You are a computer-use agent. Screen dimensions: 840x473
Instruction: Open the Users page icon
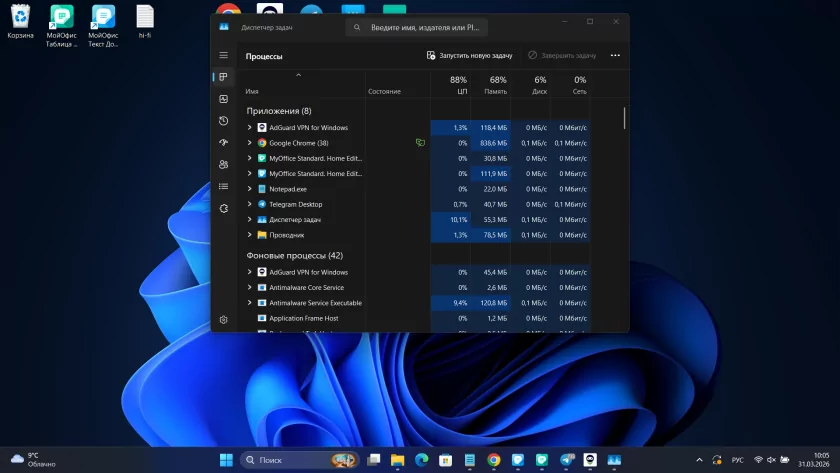point(223,164)
